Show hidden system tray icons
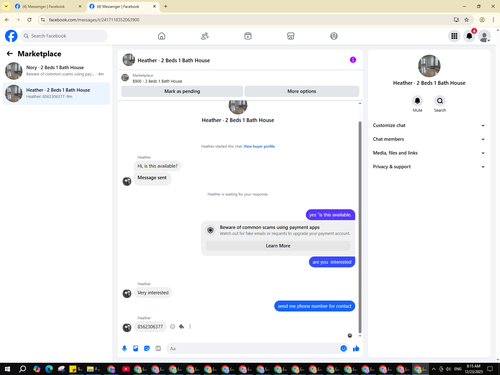The width and height of the screenshot is (500, 375). pos(433,369)
